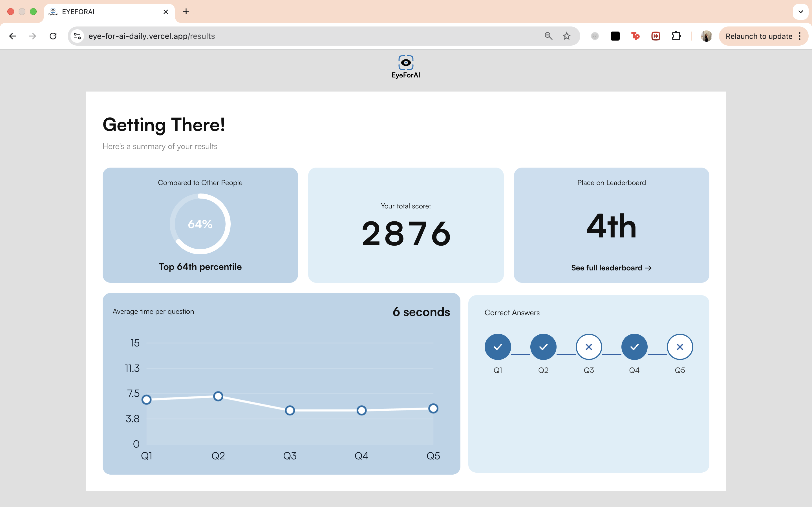812x507 pixels.
Task: Click Relaunch to update button
Action: [x=758, y=36]
